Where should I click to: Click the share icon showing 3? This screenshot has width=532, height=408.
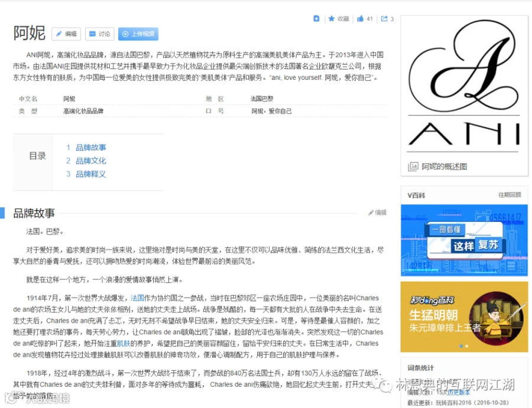coord(384,19)
